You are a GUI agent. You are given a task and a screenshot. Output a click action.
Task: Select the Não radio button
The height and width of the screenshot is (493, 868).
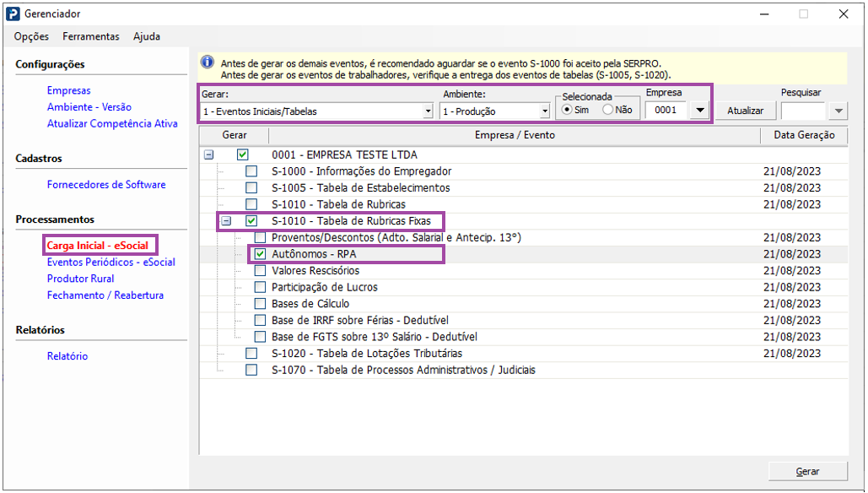[x=608, y=110]
